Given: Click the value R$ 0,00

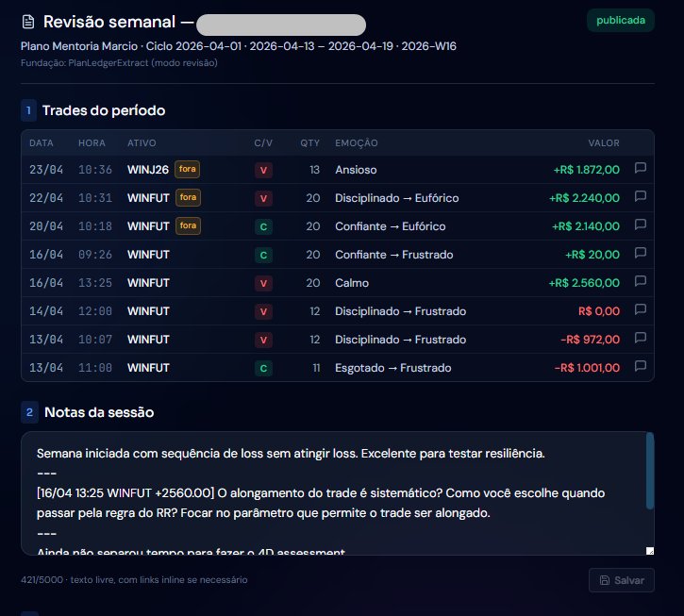Looking at the screenshot, I should [598, 311].
